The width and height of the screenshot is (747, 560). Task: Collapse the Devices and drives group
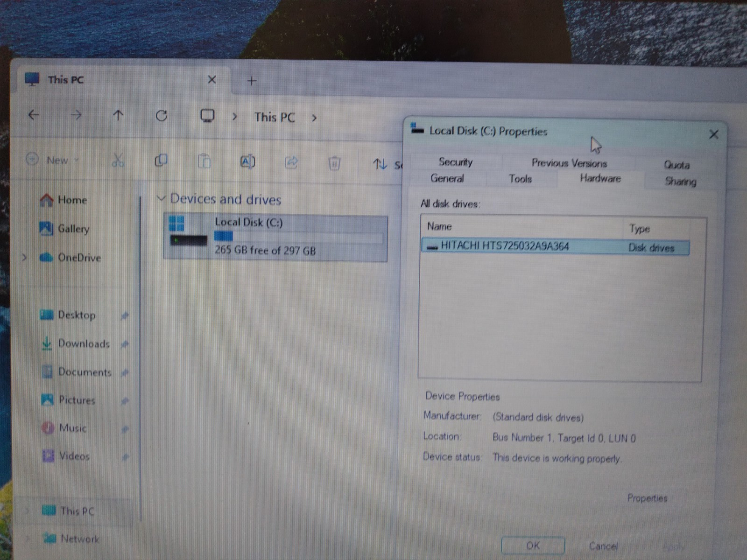[x=161, y=198]
